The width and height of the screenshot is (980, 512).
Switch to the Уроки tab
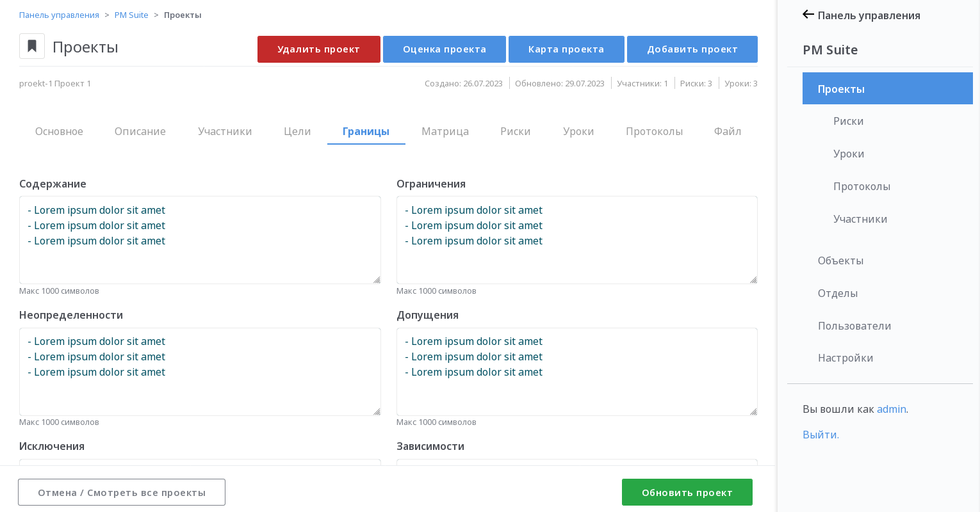(x=578, y=131)
